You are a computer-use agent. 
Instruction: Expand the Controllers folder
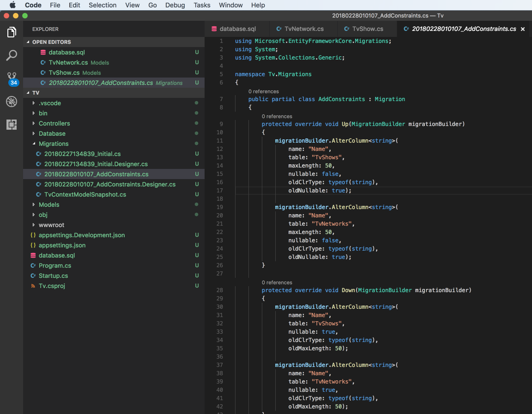tap(54, 123)
